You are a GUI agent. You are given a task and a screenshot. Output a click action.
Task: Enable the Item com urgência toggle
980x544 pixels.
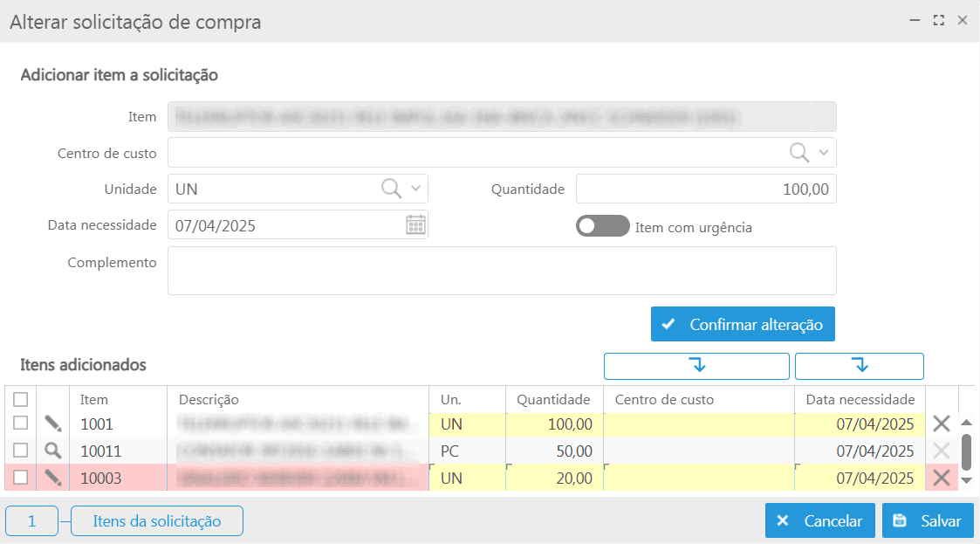pos(601,225)
